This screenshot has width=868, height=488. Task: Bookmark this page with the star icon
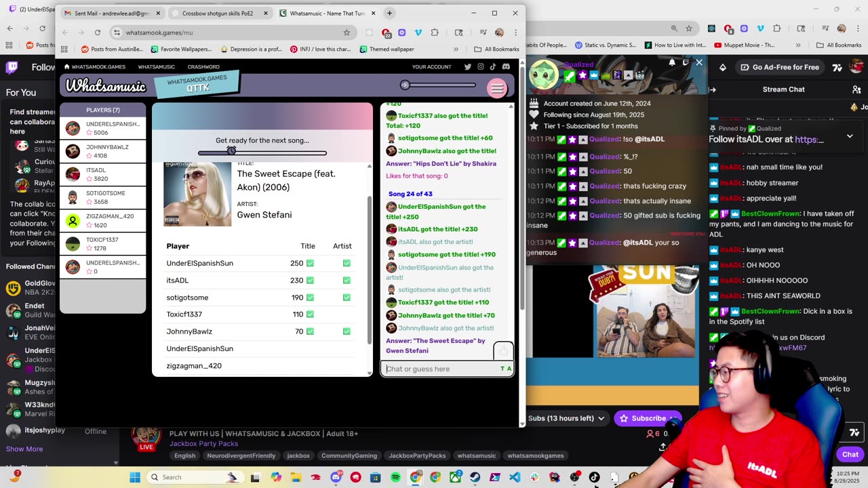tap(347, 33)
